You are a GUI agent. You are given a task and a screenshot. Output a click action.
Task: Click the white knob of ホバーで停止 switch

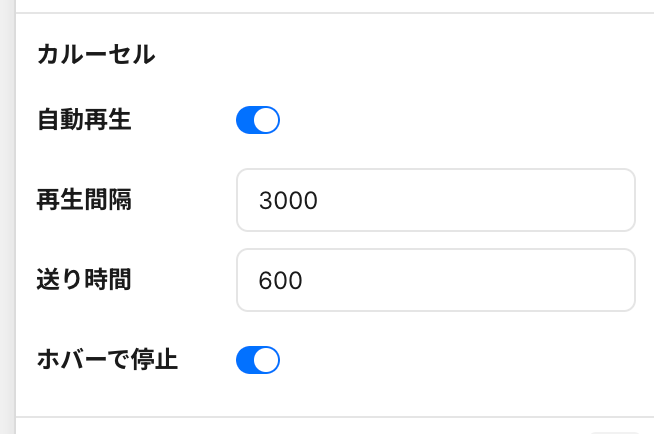click(x=266, y=360)
